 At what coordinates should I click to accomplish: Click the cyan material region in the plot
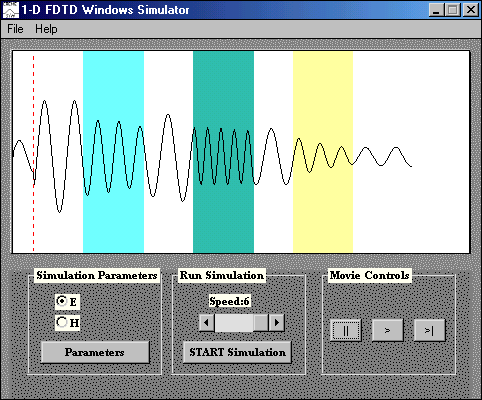coord(113,152)
